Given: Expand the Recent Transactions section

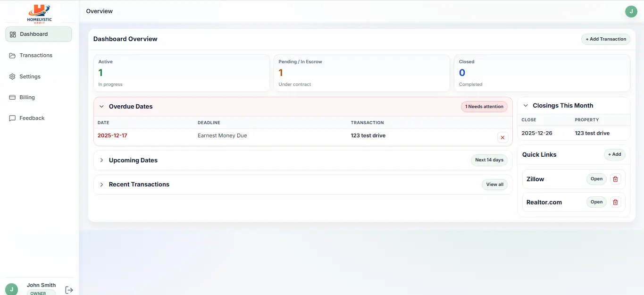Looking at the screenshot, I should pos(101,184).
